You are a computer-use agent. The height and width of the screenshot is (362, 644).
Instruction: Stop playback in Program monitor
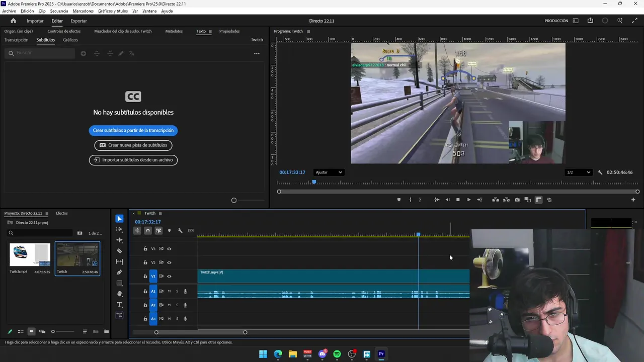pyautogui.click(x=458, y=200)
